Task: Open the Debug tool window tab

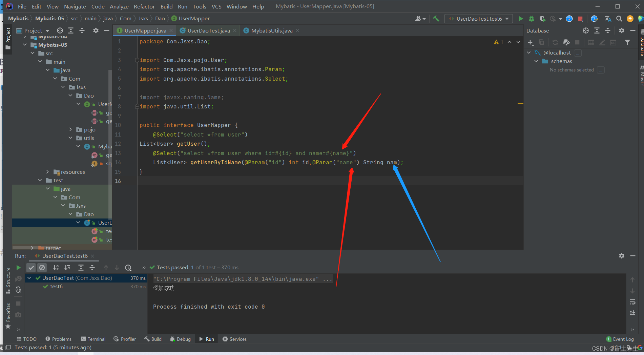Action: 180,339
